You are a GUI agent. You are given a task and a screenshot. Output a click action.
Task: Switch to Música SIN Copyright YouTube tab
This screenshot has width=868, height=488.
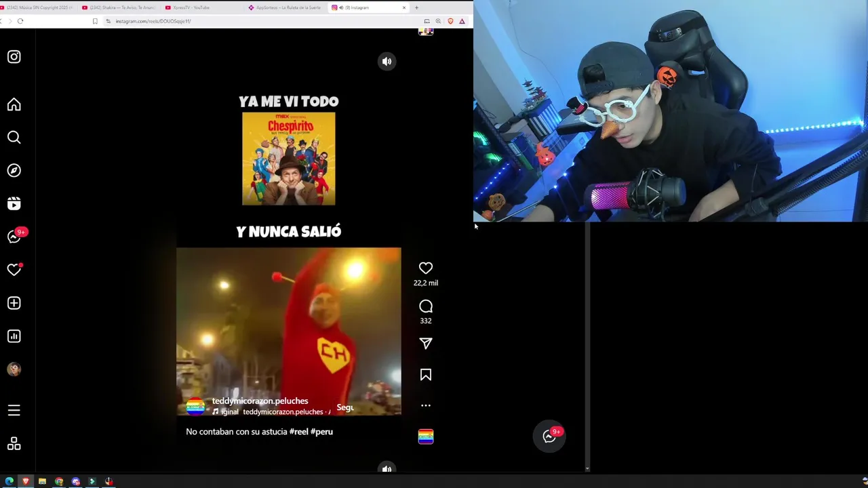coord(37,7)
